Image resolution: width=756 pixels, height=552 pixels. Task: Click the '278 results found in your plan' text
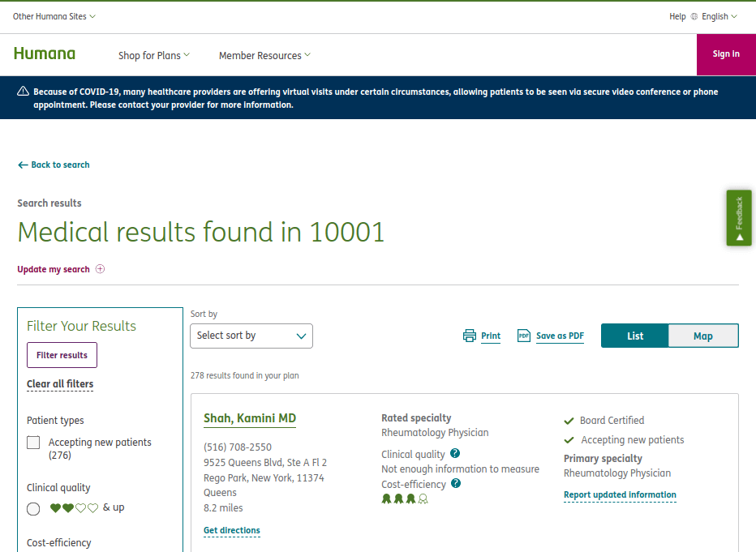point(244,375)
